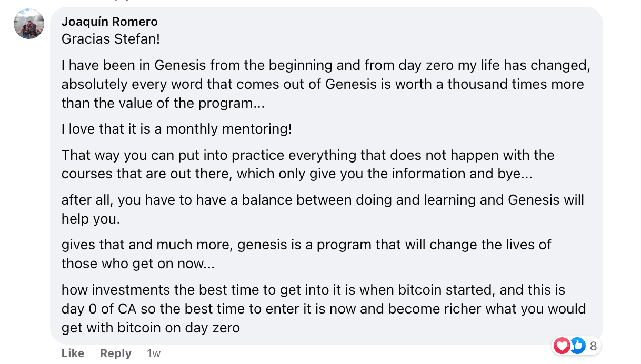The height and width of the screenshot is (364, 641).
Task: Like Joaquín Romero's comment
Action: point(73,353)
